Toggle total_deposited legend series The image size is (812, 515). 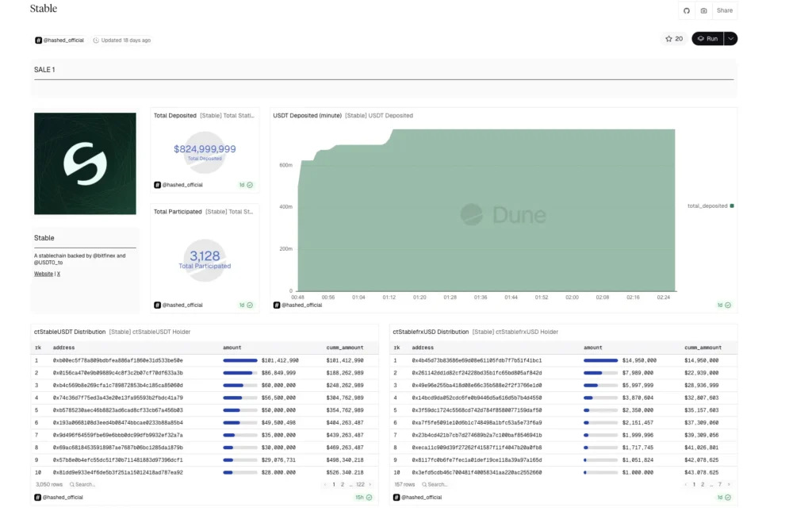tap(710, 206)
